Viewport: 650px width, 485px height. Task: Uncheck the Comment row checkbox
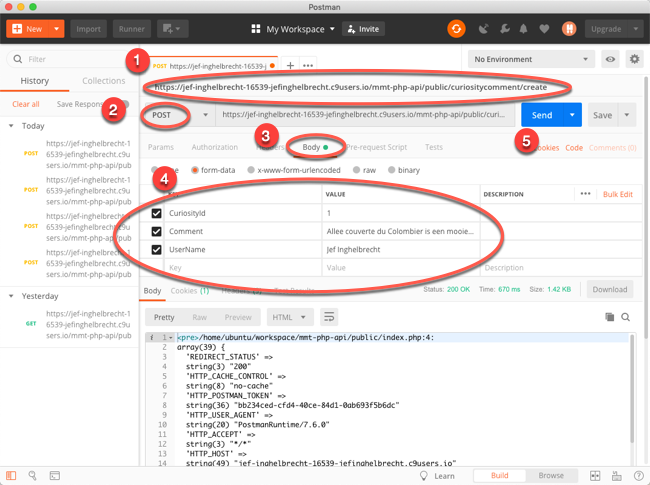click(156, 231)
